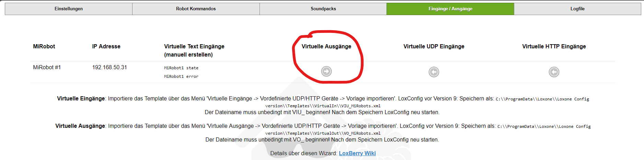Image resolution: width=644 pixels, height=160 pixels.
Task: Select the Eingänge / Ausgänge tab
Action: tap(450, 9)
